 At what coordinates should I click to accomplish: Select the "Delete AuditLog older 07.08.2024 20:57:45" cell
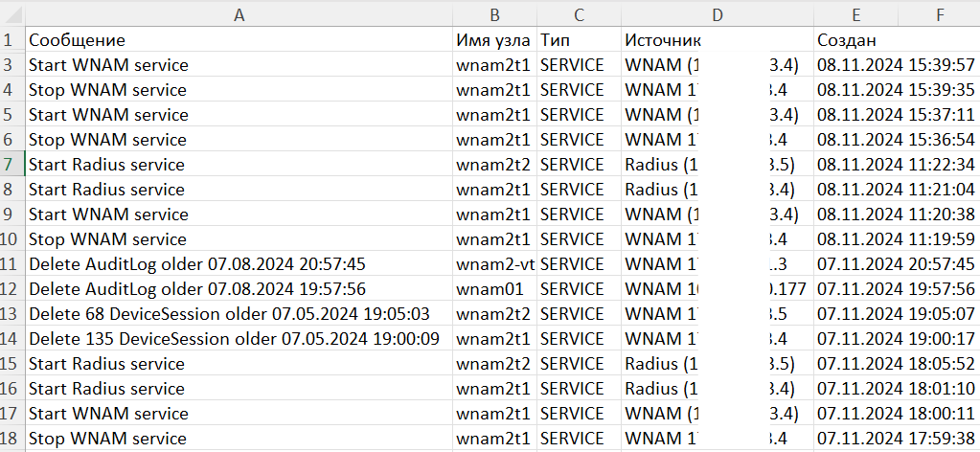[x=197, y=264]
